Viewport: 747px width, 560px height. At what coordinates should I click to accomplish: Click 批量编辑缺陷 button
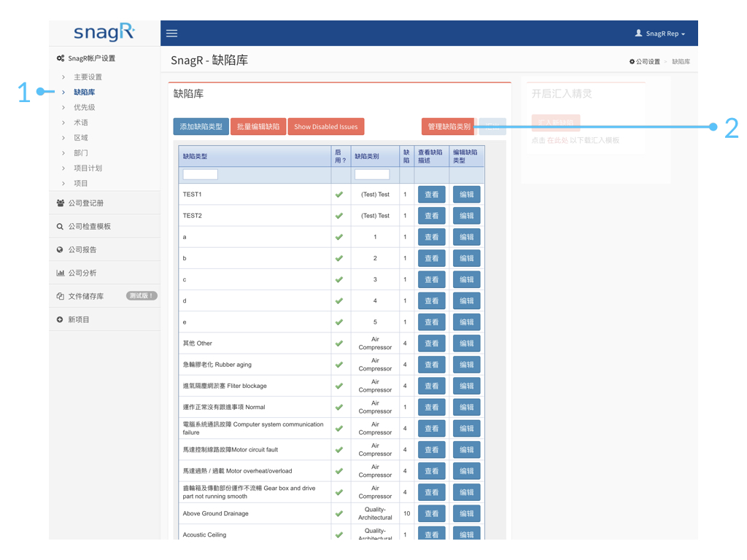coord(258,127)
